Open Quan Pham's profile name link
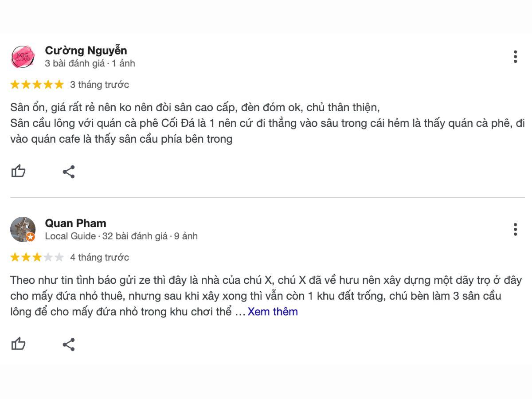This screenshot has width=532, height=399. [x=75, y=223]
